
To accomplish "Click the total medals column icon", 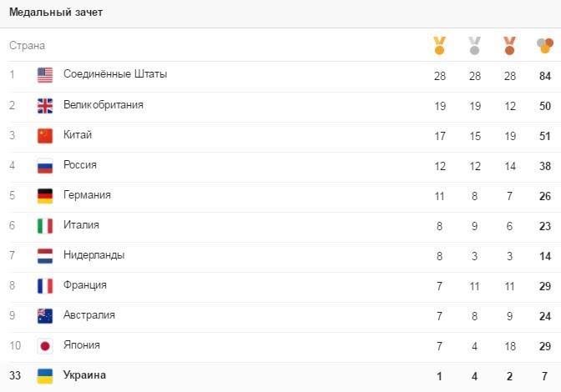I will click(x=544, y=45).
